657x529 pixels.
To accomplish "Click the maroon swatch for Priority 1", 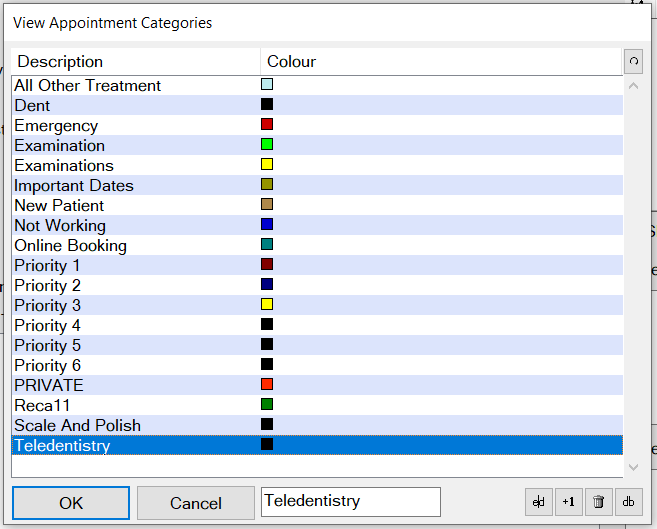I will tap(267, 264).
